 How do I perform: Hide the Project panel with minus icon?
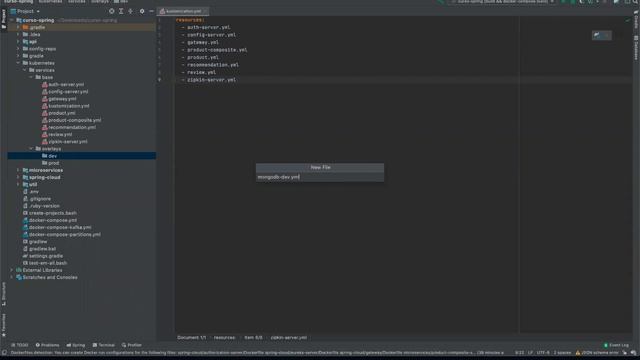151,11
